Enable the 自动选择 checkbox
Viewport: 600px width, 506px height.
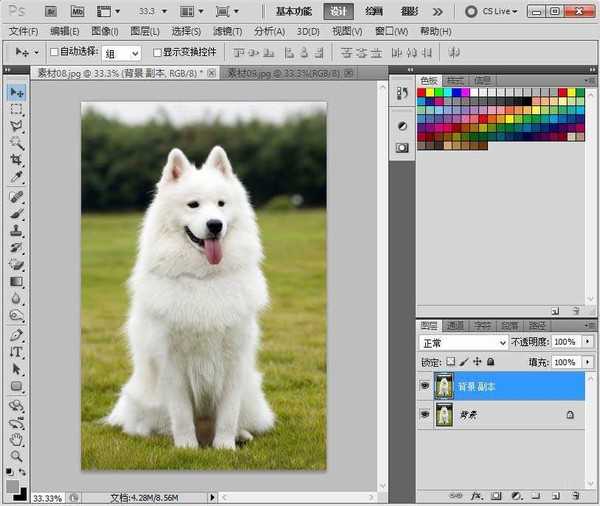point(54,52)
